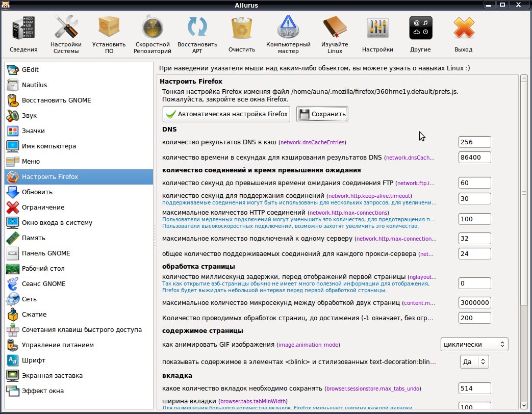Click the scrollbar down arrow

pos(524,405)
